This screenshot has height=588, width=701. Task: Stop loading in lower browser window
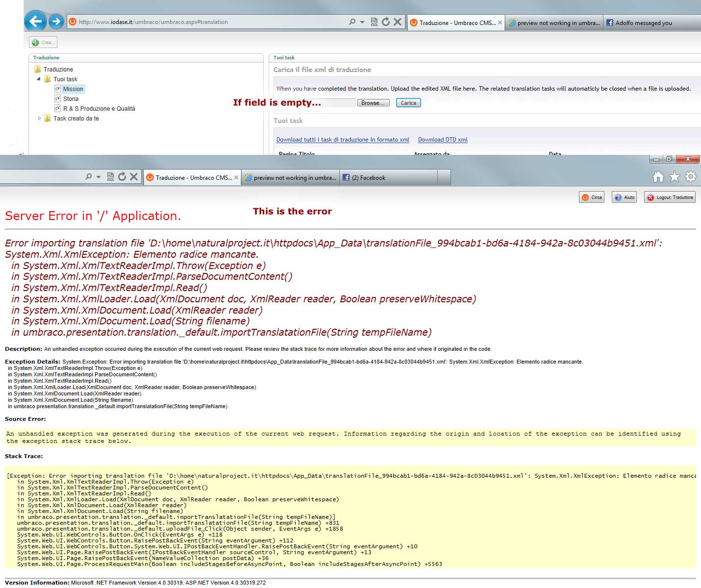point(134,177)
